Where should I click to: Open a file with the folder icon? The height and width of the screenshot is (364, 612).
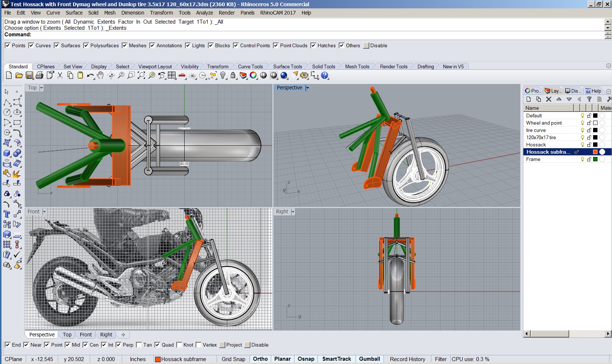click(19, 75)
